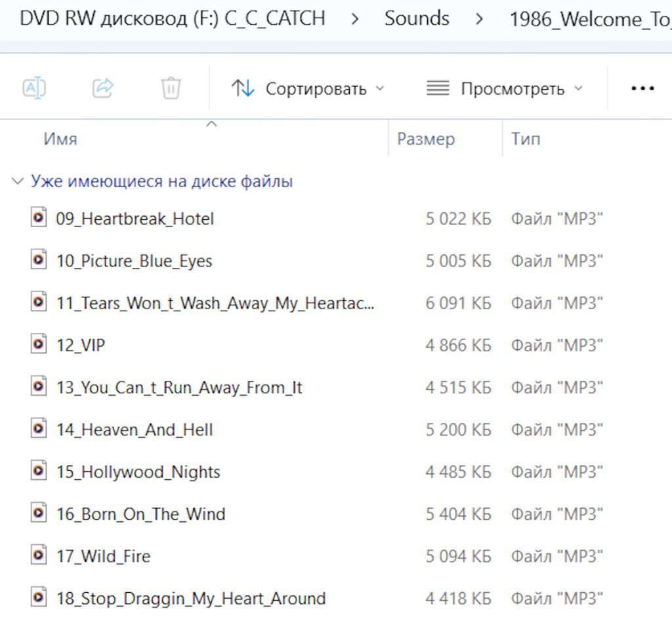This screenshot has width=672, height=625.
Task: Click MP3 icon of 10_Picture_Blue_Eyes
Action: click(x=39, y=259)
